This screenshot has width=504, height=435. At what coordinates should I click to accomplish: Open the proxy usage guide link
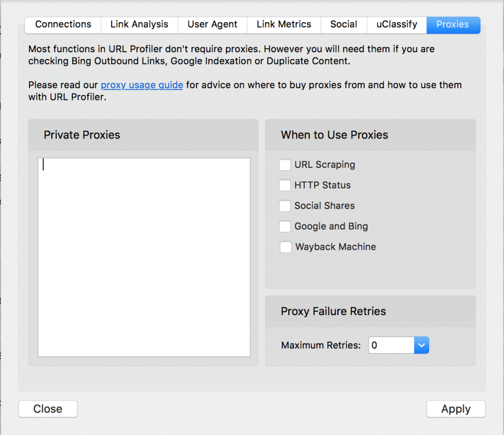coord(142,85)
